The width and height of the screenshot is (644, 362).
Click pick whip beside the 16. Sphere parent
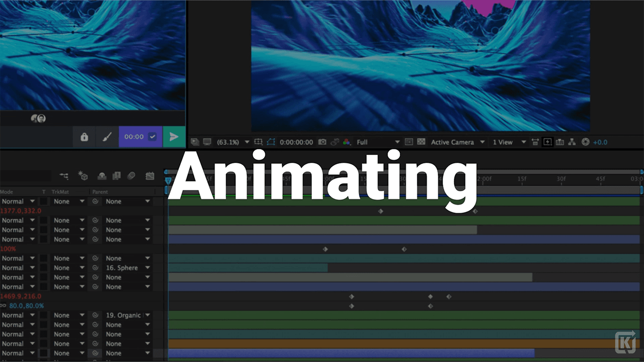(x=95, y=268)
